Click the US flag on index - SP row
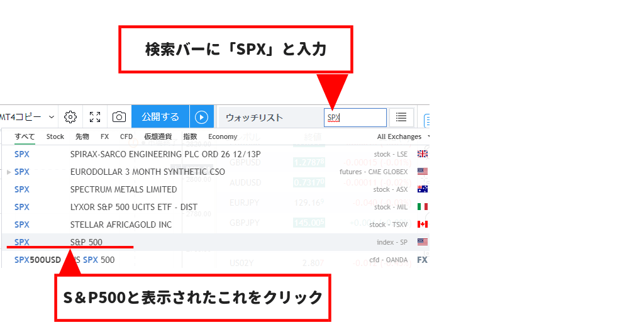 coord(423,242)
